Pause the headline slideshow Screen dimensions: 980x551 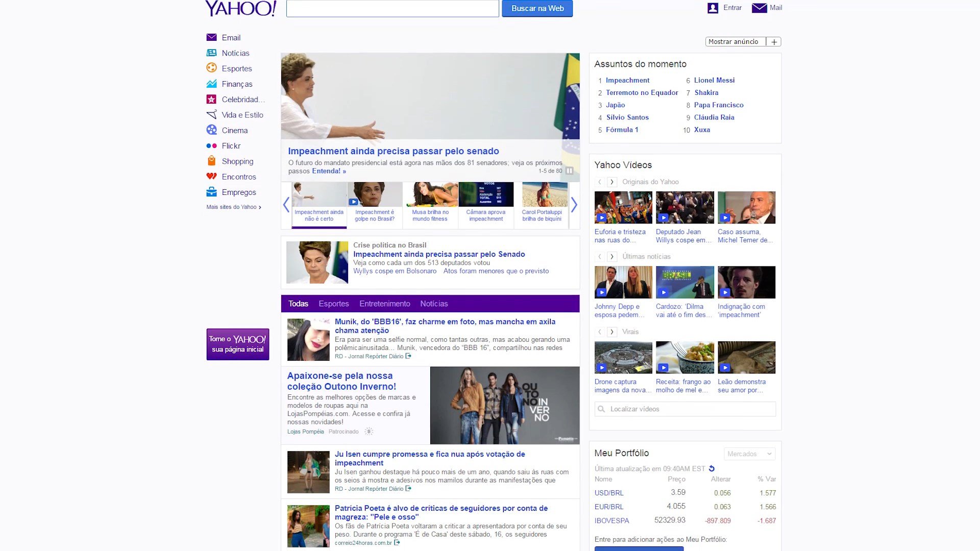point(569,171)
